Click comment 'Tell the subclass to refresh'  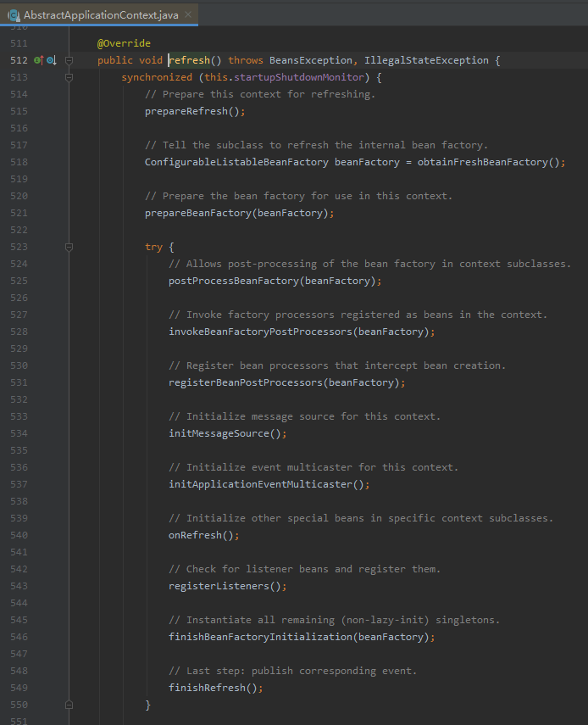[316, 145]
